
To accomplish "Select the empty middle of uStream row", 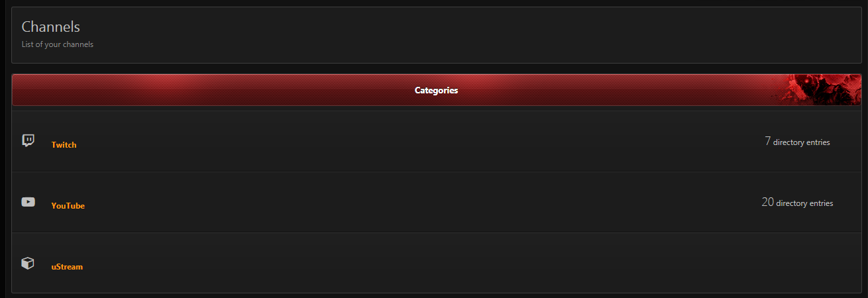I will (x=424, y=264).
